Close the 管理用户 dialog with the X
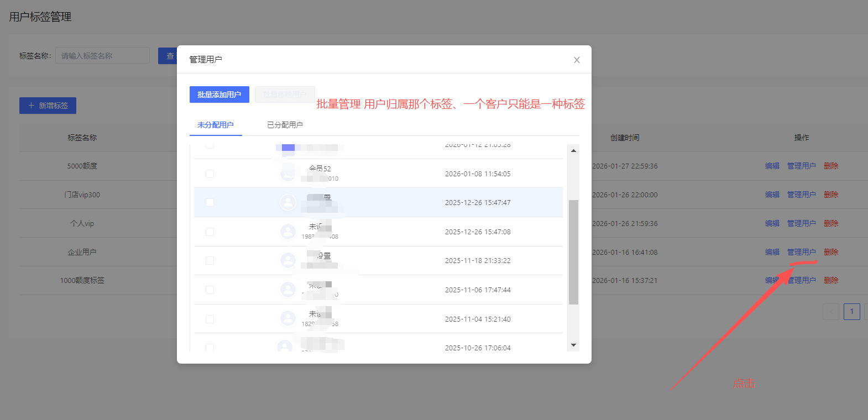 point(577,60)
